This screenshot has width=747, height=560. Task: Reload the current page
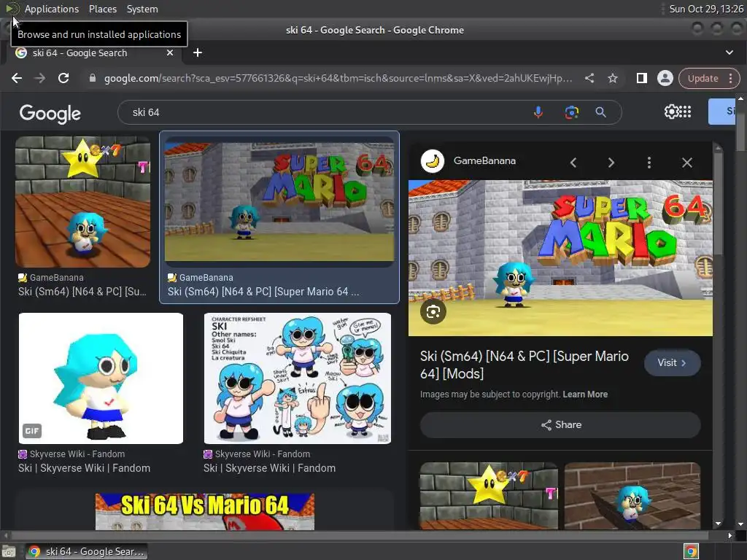pyautogui.click(x=63, y=78)
